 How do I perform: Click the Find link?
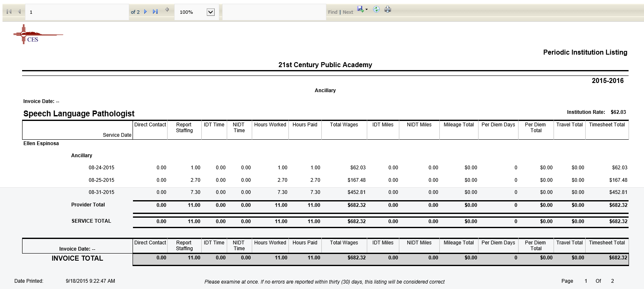pyautogui.click(x=333, y=12)
